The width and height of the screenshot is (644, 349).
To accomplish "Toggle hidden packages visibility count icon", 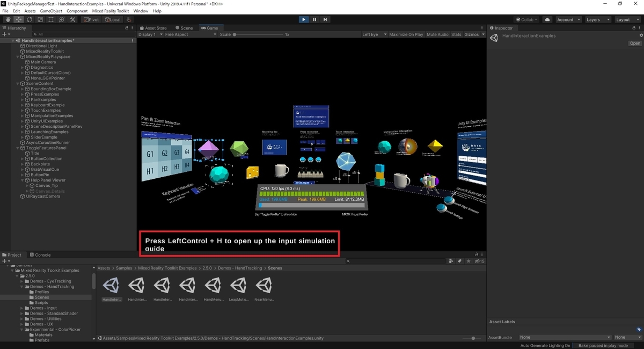I will tap(480, 261).
